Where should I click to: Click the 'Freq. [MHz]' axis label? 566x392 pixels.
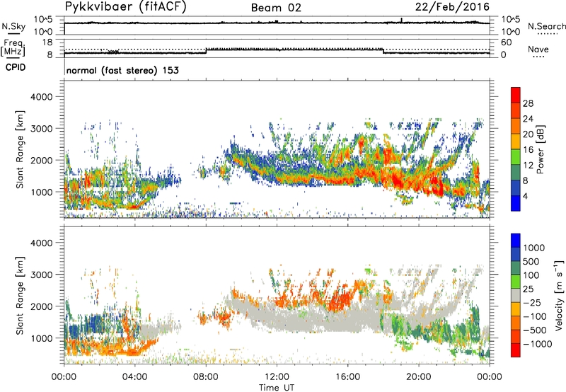tap(13, 47)
